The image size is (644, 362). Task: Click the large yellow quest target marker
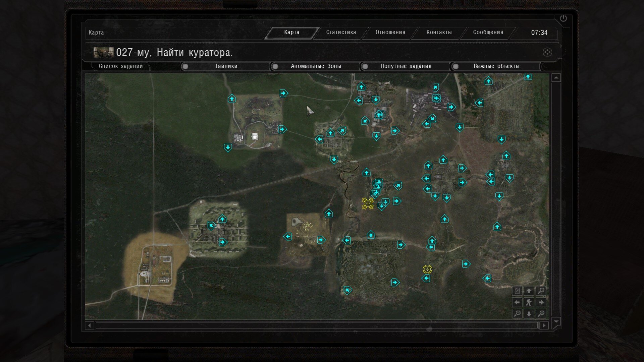pos(368,203)
